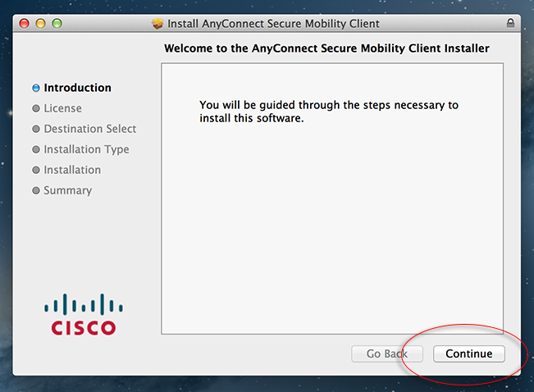The image size is (534, 392).
Task: Click the welcome message text pane
Action: point(332,198)
